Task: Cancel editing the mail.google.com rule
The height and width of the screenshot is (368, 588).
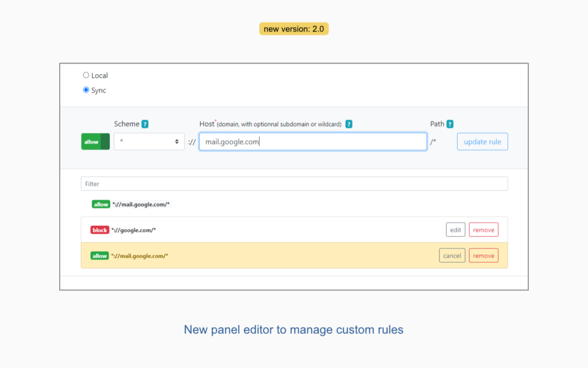Action: (452, 256)
